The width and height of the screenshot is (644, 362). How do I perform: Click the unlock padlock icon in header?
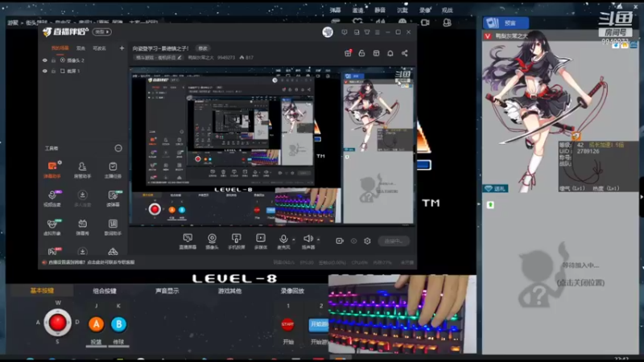pos(361,53)
